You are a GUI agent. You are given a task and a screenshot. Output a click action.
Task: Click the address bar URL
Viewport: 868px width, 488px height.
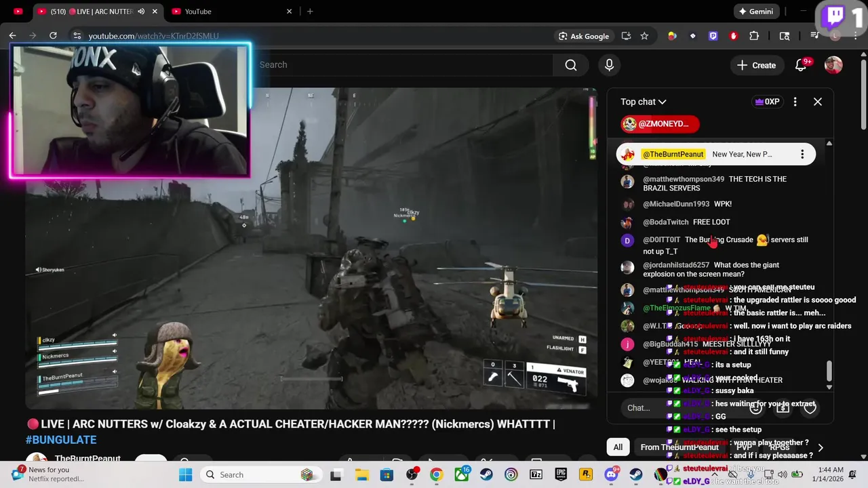coord(153,36)
